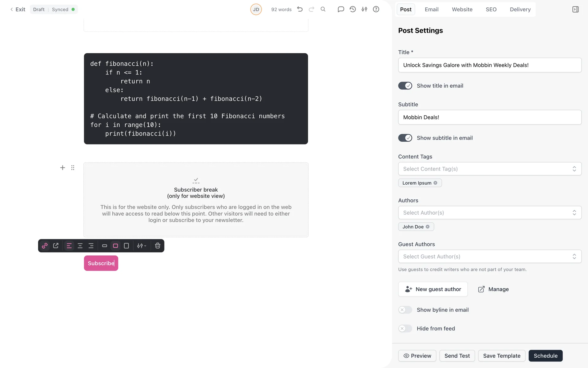Open version history clock icon

(x=352, y=9)
